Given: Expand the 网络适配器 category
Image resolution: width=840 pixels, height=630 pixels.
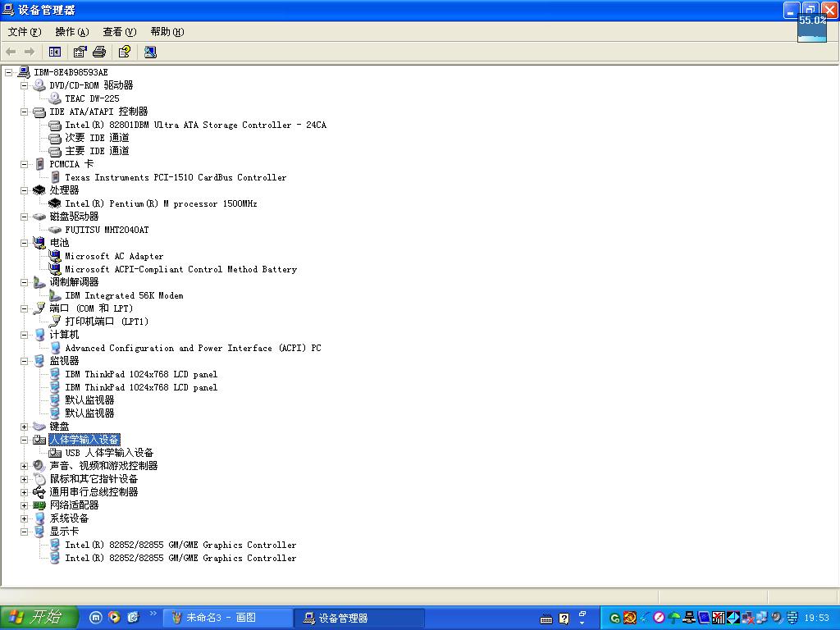Looking at the screenshot, I should point(24,505).
